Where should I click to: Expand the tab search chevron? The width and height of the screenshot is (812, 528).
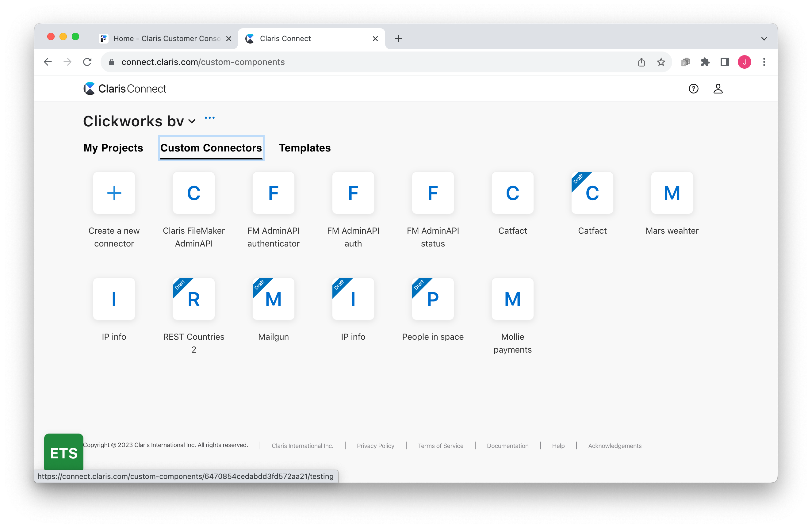pos(764,39)
